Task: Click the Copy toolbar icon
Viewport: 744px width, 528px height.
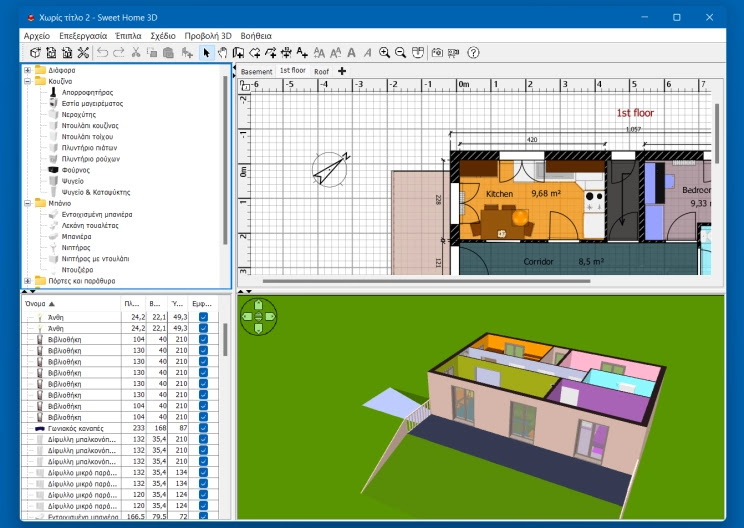Action: 152,53
